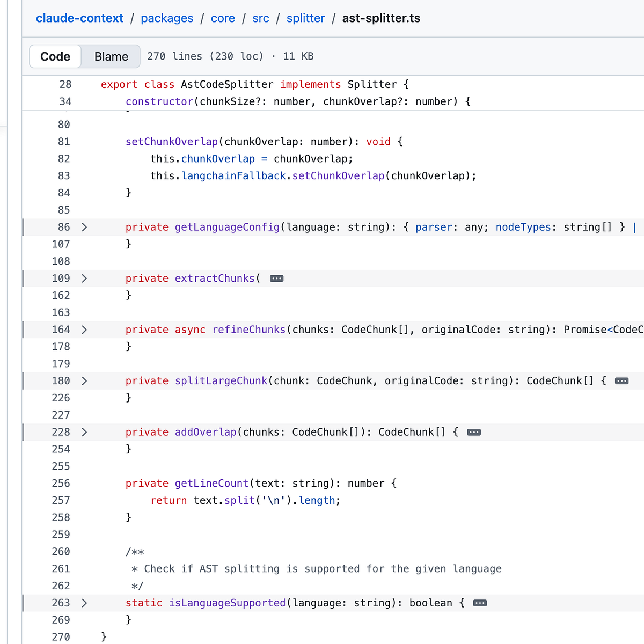
Task: Select line number 86
Action: pyautogui.click(x=64, y=227)
